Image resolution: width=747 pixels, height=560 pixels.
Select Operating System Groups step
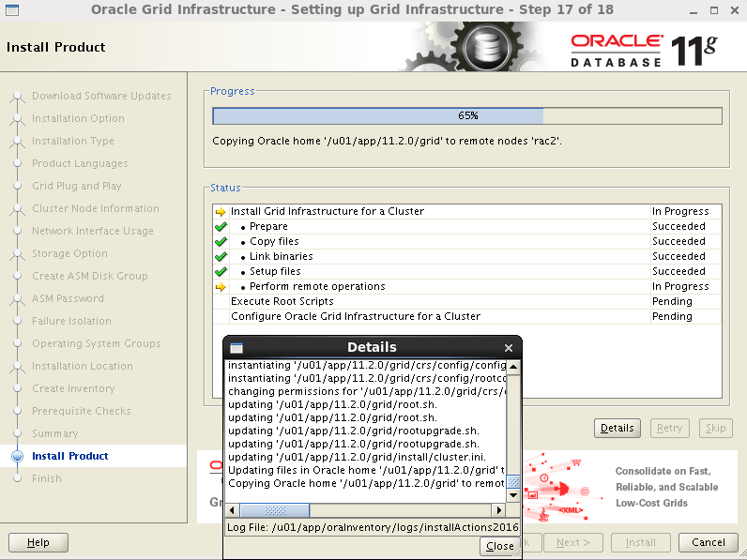pyautogui.click(x=97, y=343)
